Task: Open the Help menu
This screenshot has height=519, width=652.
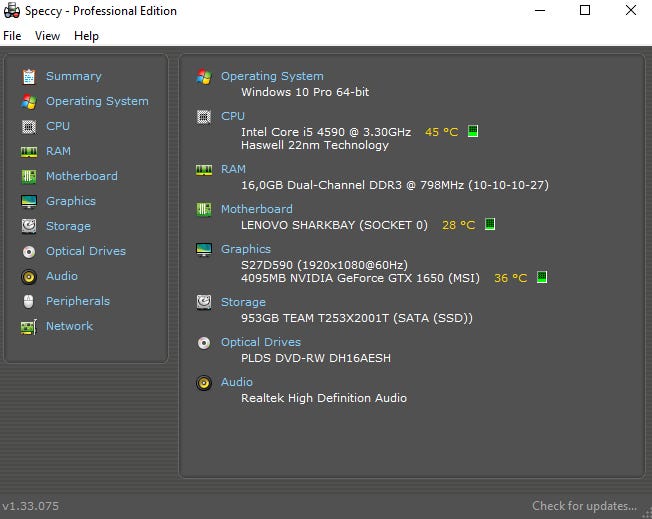Action: click(x=86, y=36)
